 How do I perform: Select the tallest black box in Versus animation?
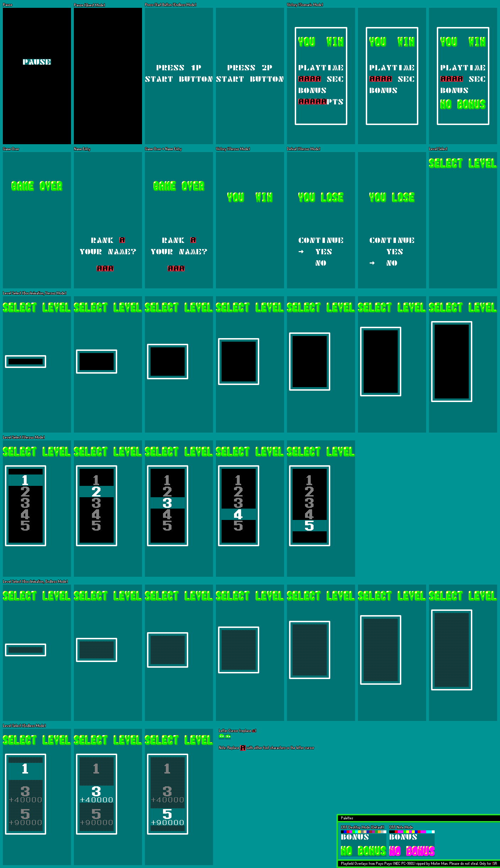click(452, 362)
